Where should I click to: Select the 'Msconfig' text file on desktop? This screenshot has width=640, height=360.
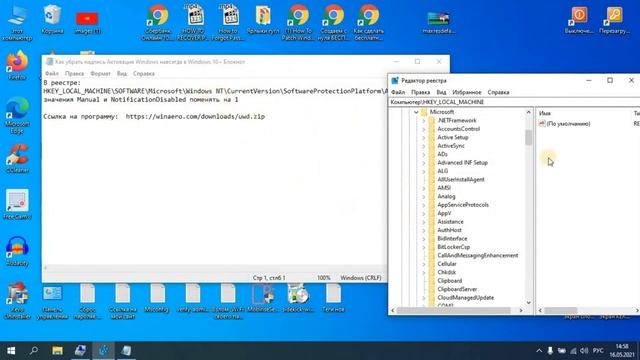(157, 299)
